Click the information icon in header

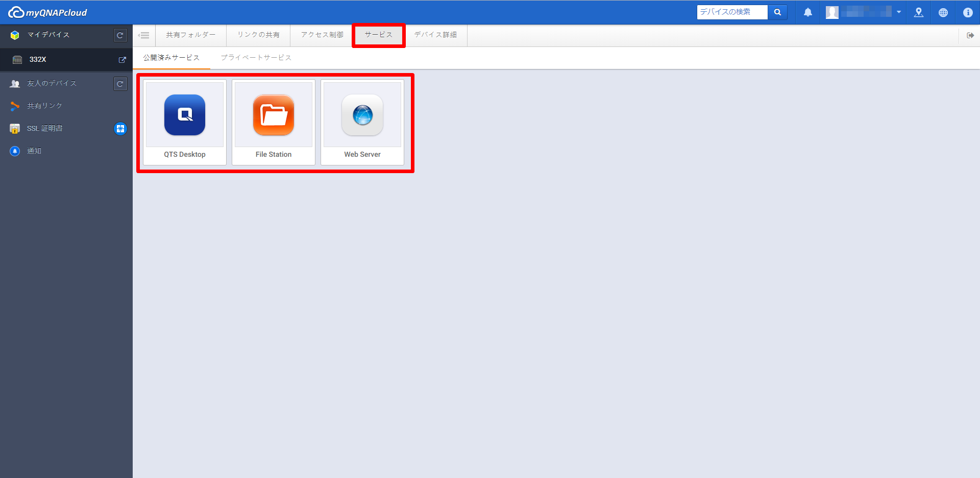pos(968,12)
